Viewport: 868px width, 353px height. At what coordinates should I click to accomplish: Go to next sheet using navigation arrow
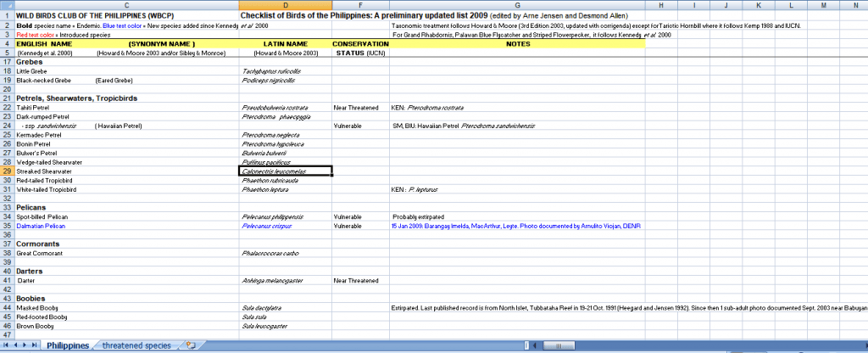click(x=26, y=345)
